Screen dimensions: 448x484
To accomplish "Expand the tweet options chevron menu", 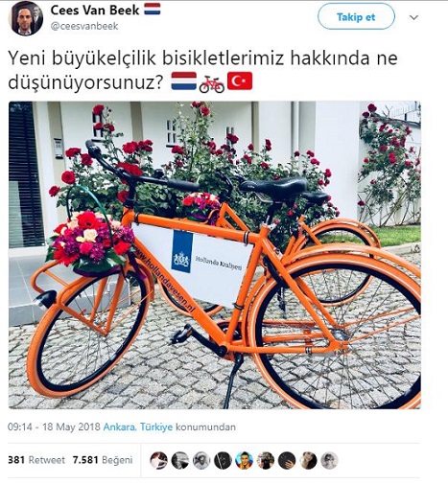I will click(x=413, y=17).
